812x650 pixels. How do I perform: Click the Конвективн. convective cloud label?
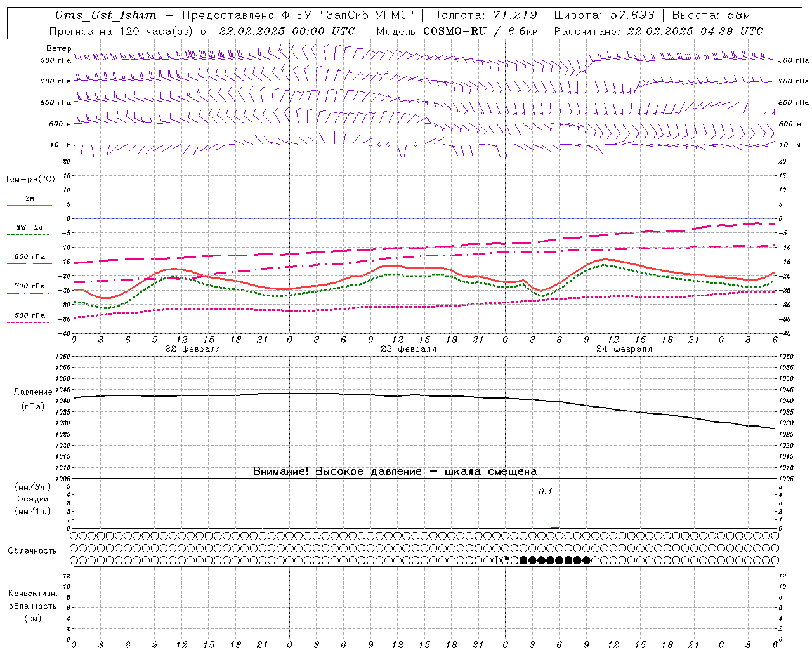(x=32, y=594)
